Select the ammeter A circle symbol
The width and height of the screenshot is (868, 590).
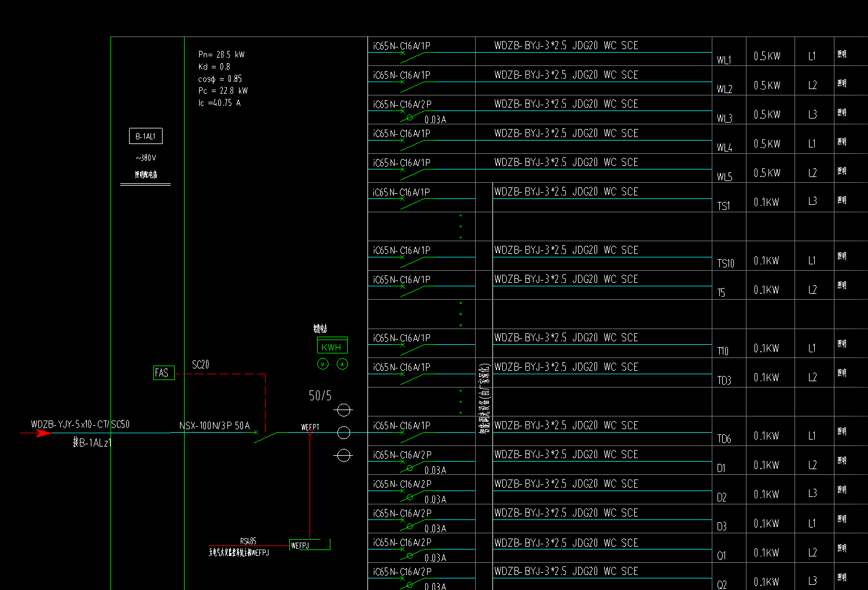pyautogui.click(x=343, y=364)
